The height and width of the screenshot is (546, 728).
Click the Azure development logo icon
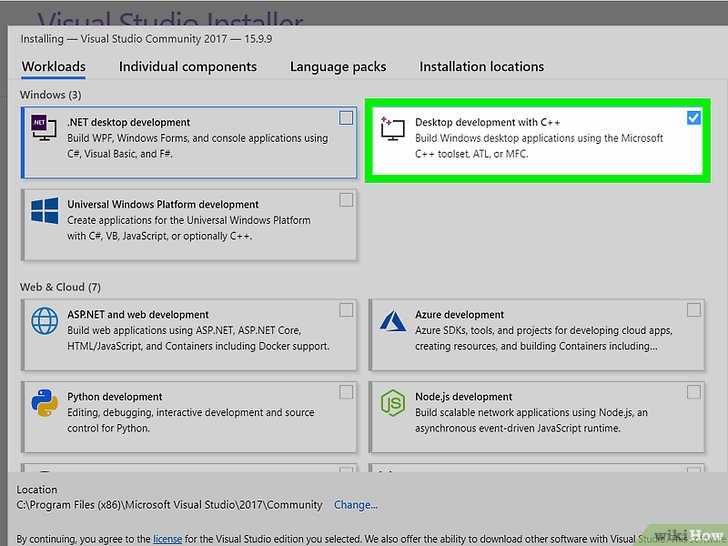pos(393,320)
